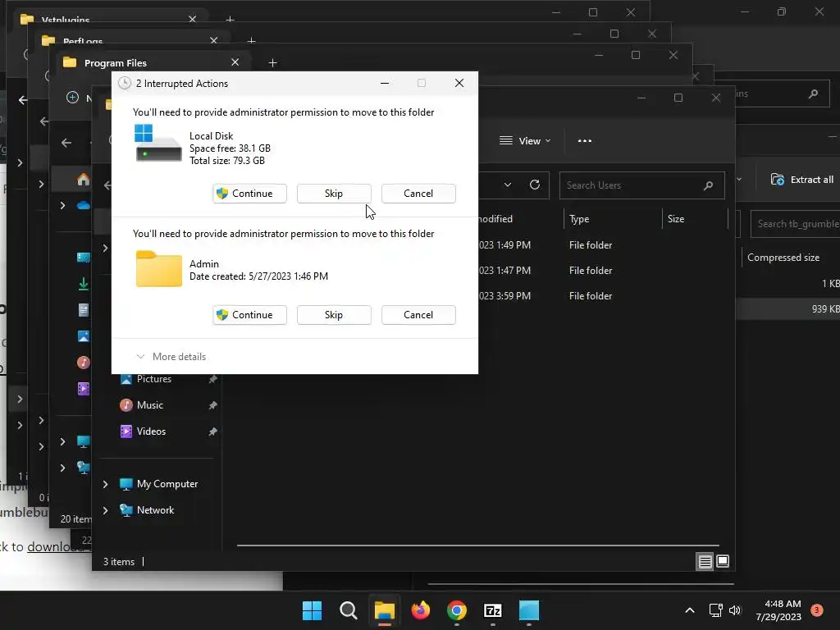Click the pin icon next to Music
840x630 pixels.
click(212, 405)
